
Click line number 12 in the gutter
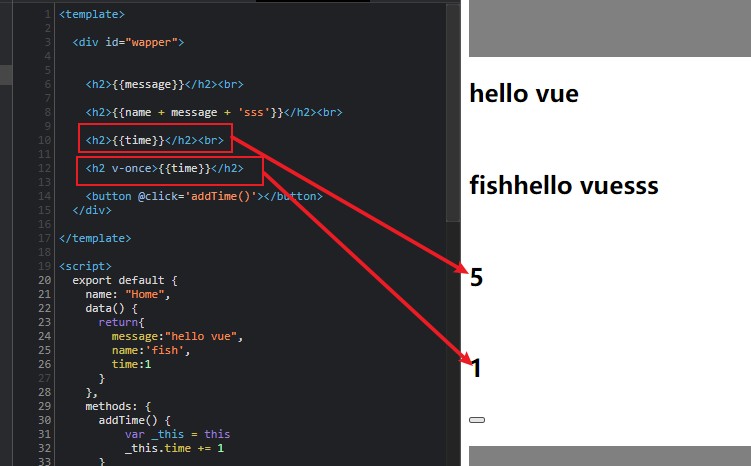tap(44, 168)
